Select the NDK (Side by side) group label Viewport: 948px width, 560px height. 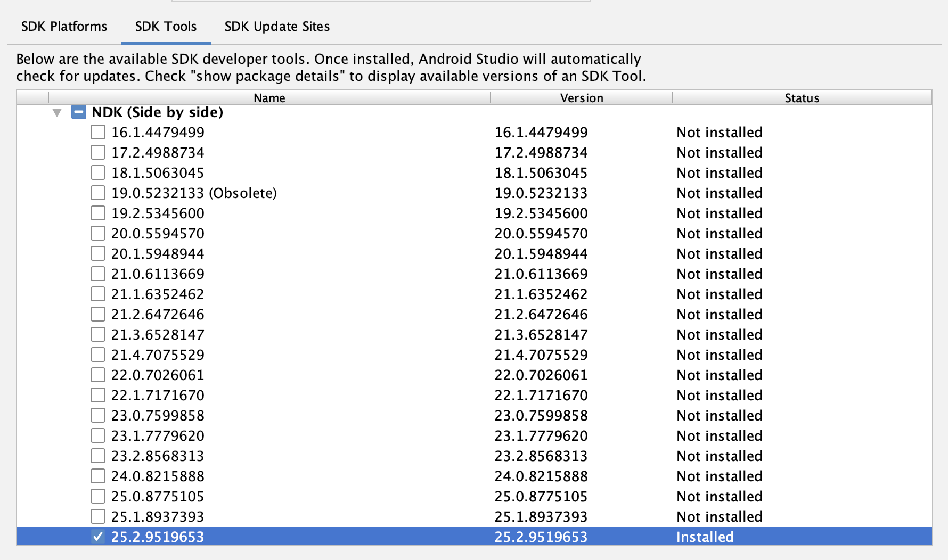[157, 112]
